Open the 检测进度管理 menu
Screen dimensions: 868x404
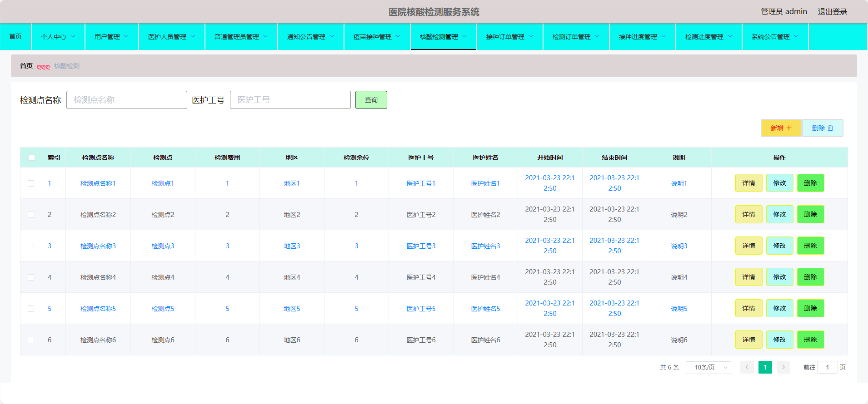click(x=709, y=37)
